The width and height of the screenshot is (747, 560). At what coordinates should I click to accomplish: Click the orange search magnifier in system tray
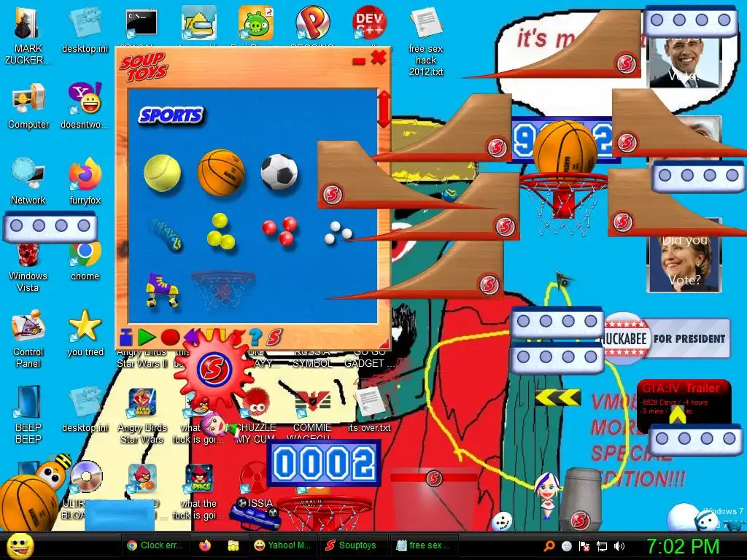click(549, 546)
